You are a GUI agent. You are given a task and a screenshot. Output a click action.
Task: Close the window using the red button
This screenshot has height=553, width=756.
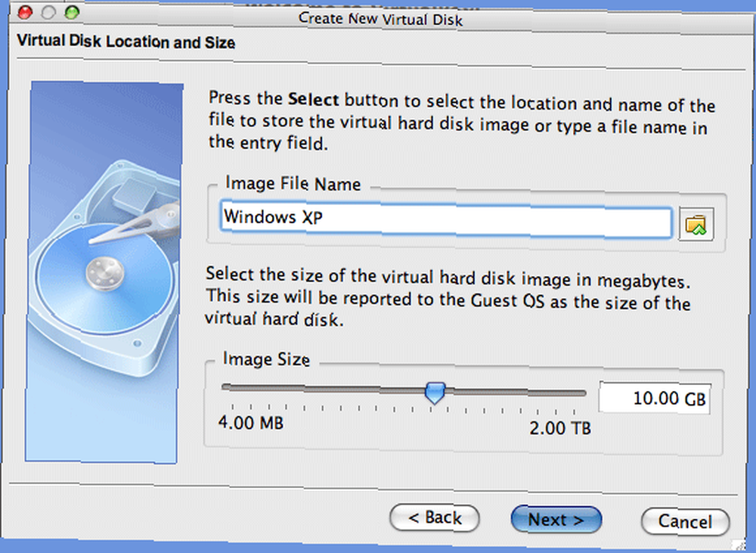25,12
